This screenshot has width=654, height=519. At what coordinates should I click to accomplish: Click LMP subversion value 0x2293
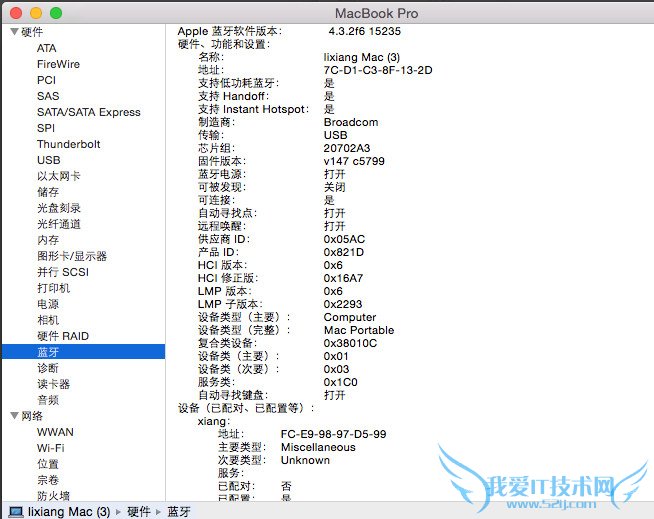click(343, 304)
